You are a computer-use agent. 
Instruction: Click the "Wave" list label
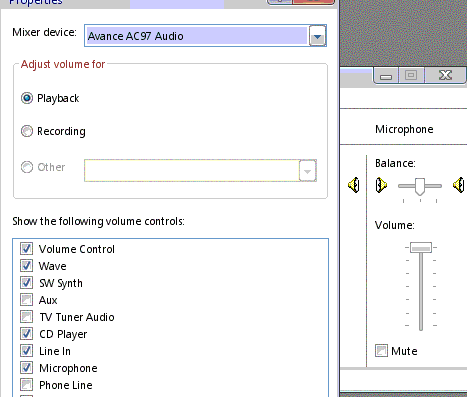53,266
